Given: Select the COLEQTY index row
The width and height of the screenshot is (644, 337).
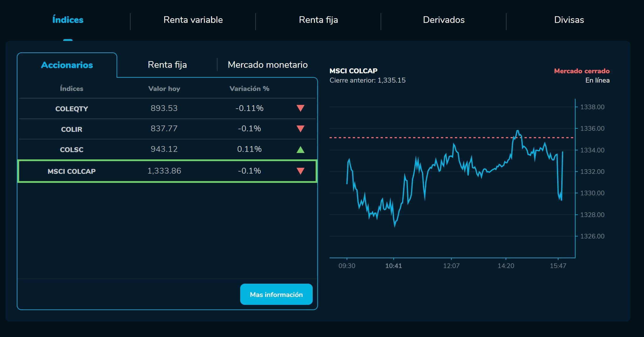Looking at the screenshot, I should [72, 108].
